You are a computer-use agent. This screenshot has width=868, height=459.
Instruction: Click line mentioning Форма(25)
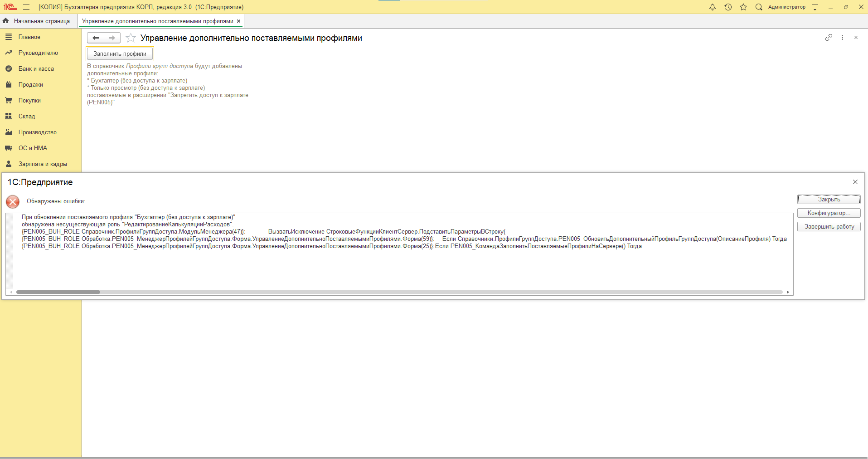pos(332,246)
